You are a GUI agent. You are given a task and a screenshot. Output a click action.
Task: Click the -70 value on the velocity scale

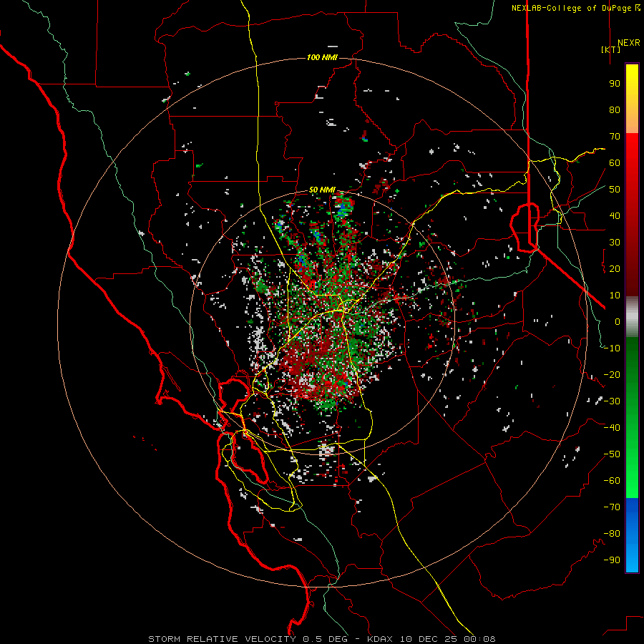[612, 507]
